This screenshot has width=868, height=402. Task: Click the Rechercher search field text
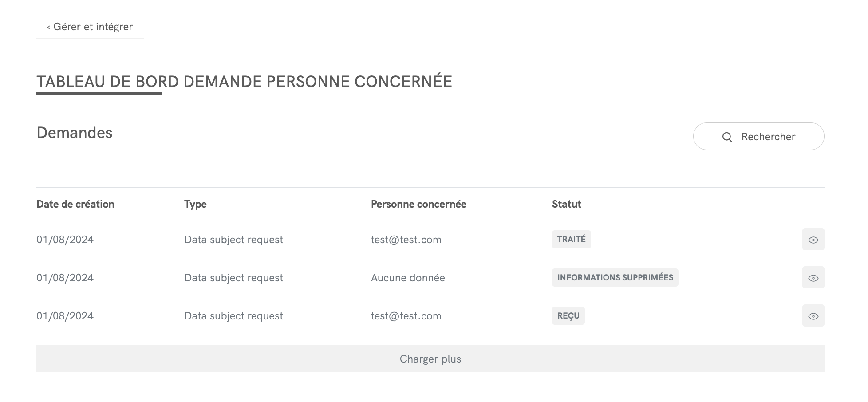coord(768,137)
